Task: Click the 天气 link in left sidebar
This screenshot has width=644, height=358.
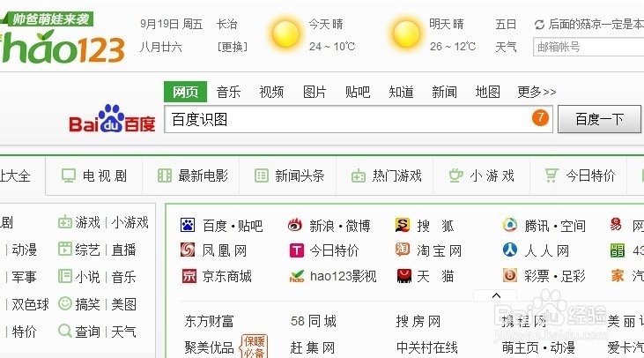Action: 123,332
